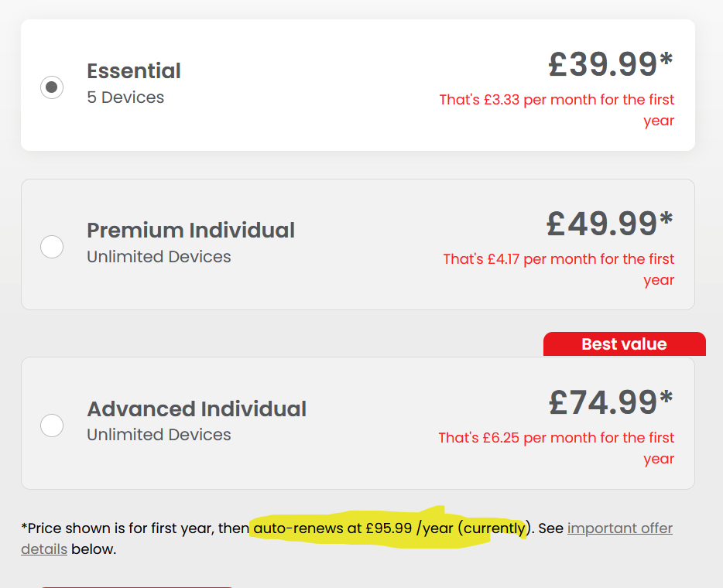Click the highlighted auto-renews £95.99 text
The image size is (723, 588).
[389, 528]
